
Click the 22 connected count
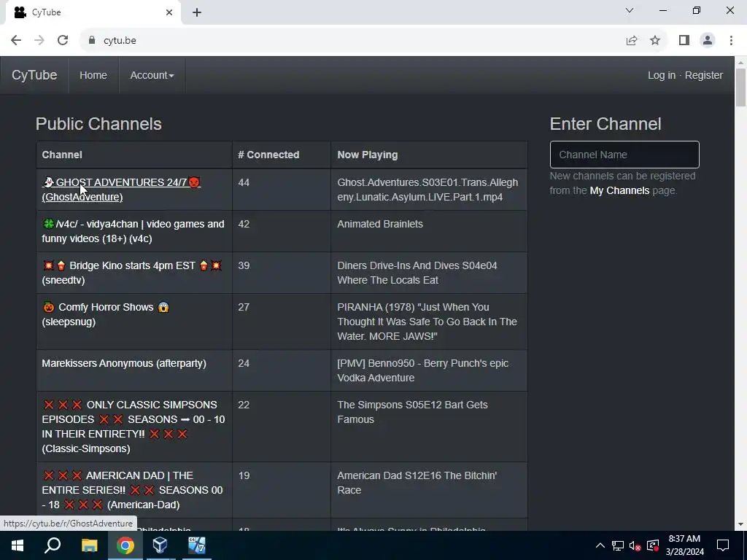click(244, 405)
